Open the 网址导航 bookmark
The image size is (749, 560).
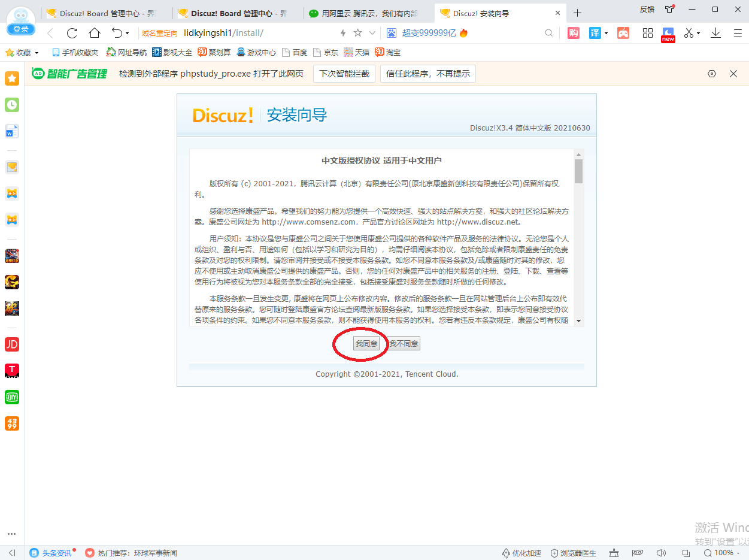[x=127, y=53]
